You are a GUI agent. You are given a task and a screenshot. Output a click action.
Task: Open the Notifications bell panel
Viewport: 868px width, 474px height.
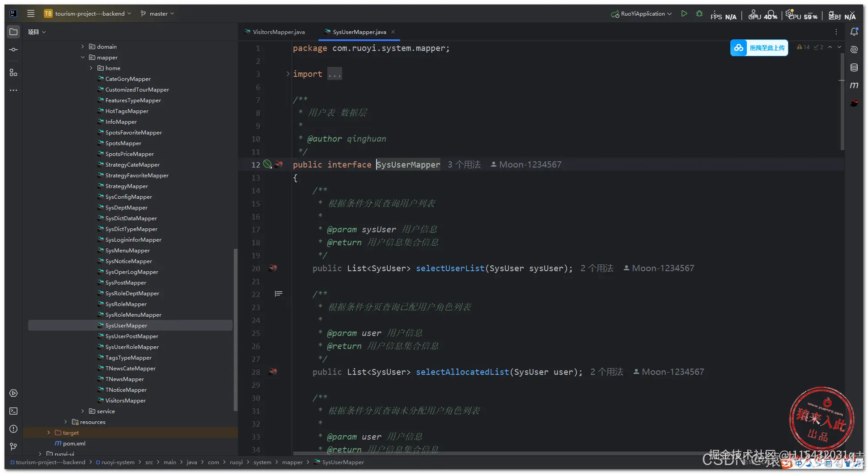(854, 32)
